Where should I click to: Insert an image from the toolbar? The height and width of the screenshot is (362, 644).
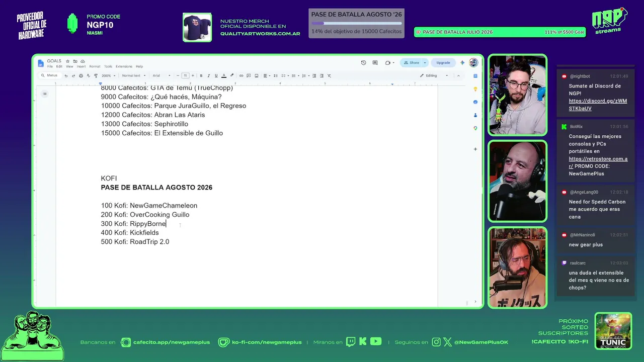[257, 76]
